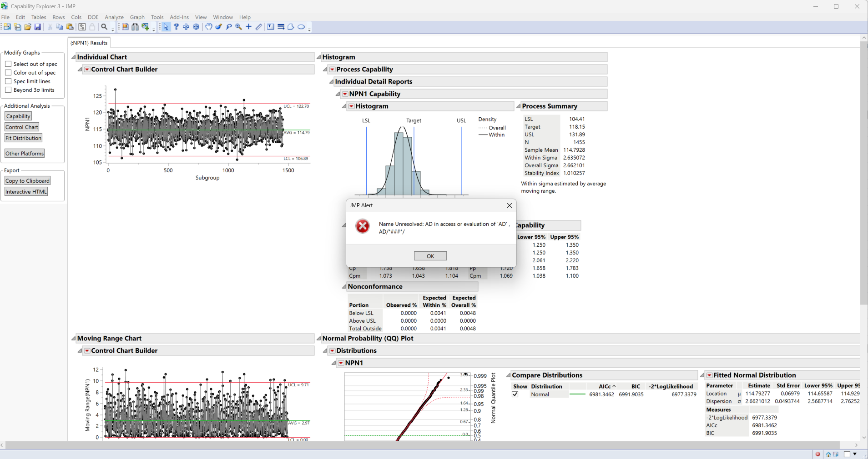868x459 pixels.
Task: Select the arrow selection tool
Action: (x=166, y=27)
